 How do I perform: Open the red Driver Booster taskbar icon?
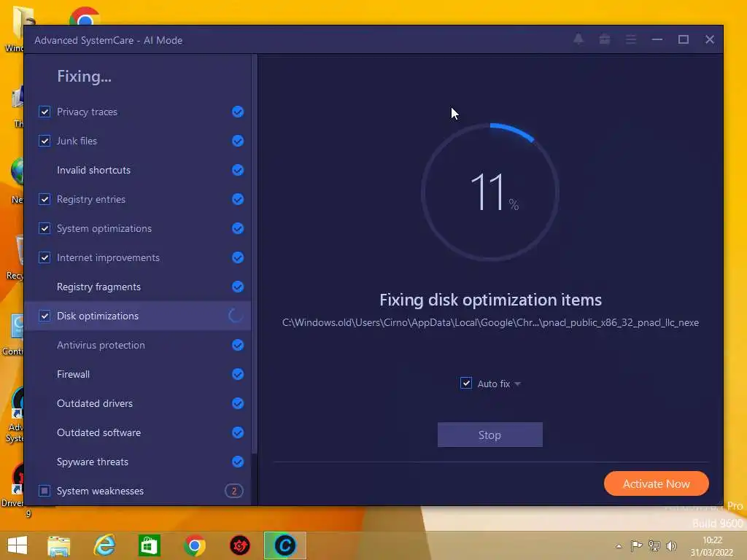pyautogui.click(x=239, y=545)
